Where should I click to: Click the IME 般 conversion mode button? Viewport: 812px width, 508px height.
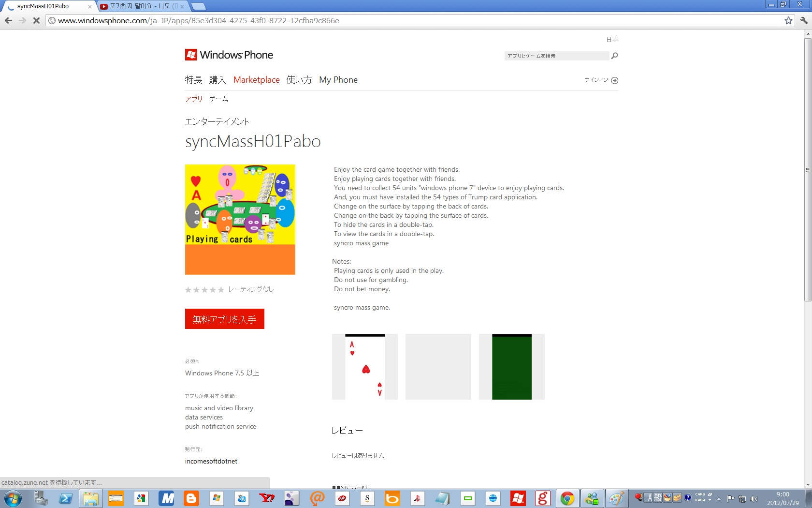pos(658,497)
